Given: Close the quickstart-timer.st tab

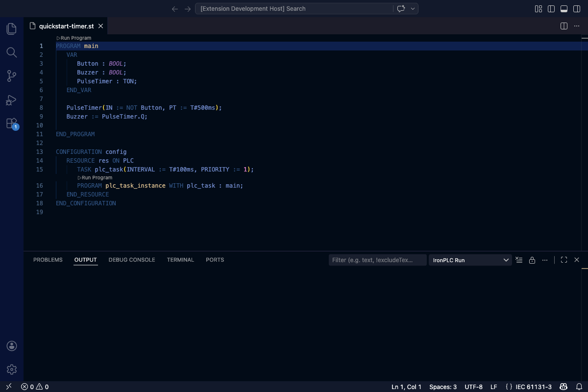Looking at the screenshot, I should pyautogui.click(x=100, y=26).
